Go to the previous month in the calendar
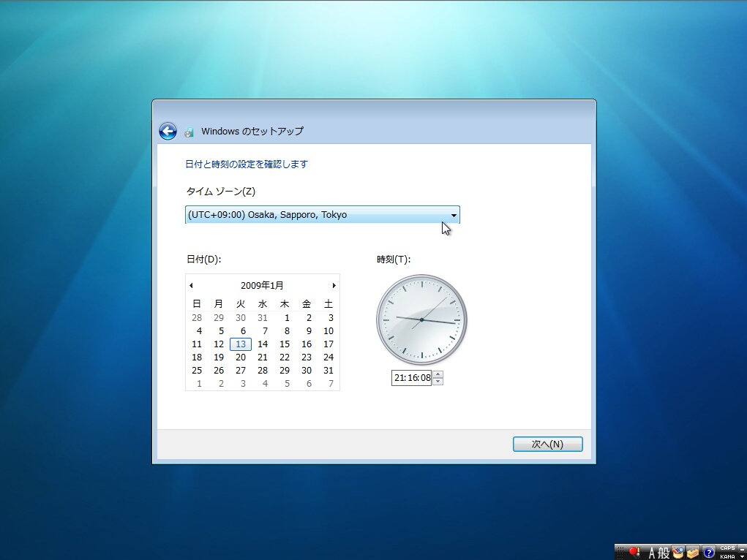 pos(191,286)
